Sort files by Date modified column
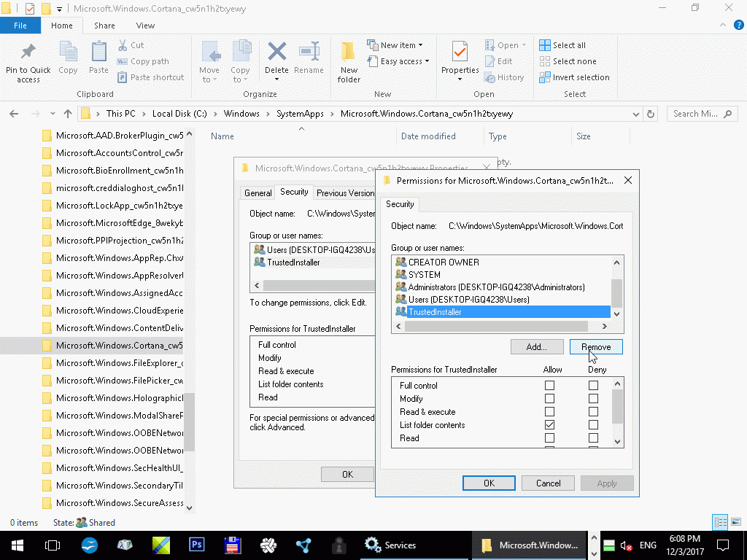 427,136
